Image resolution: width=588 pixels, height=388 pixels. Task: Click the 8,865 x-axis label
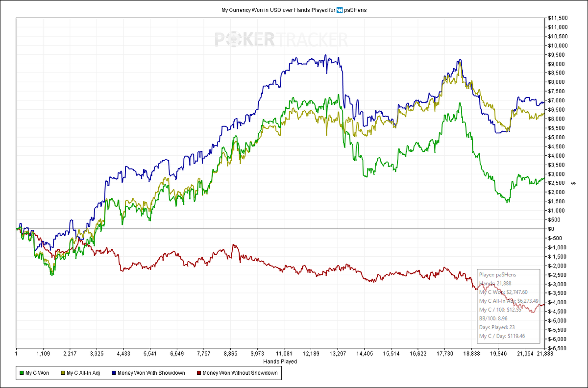230,353
